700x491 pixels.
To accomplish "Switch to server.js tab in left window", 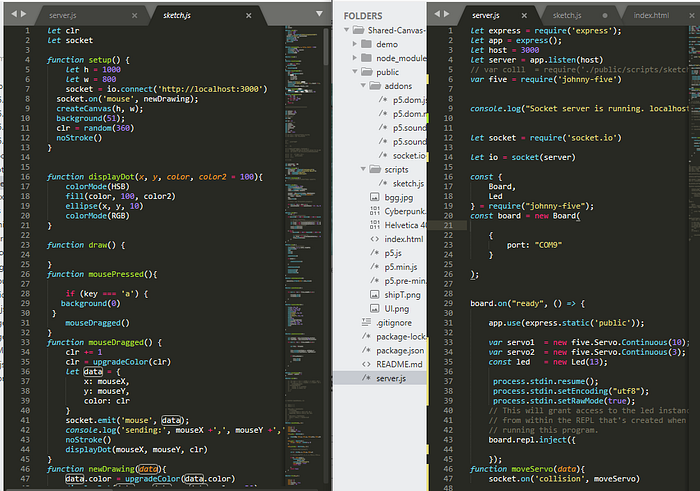I will (62, 16).
